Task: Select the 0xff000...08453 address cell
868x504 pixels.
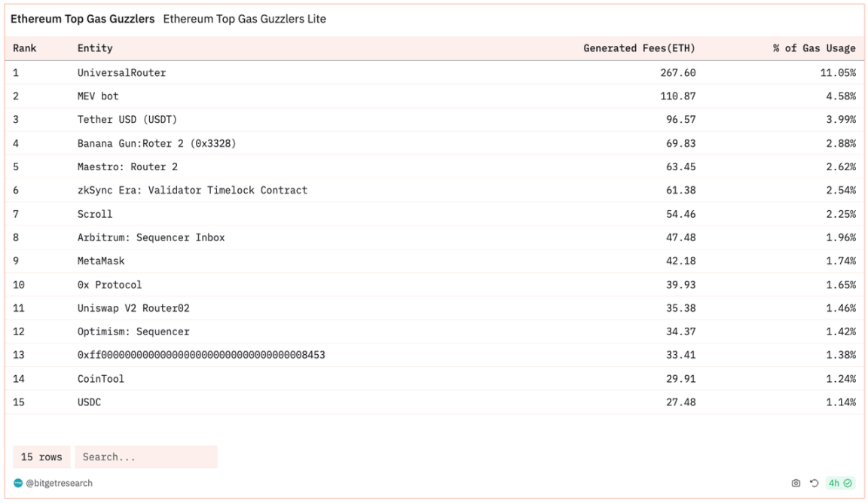Action: pos(201,355)
